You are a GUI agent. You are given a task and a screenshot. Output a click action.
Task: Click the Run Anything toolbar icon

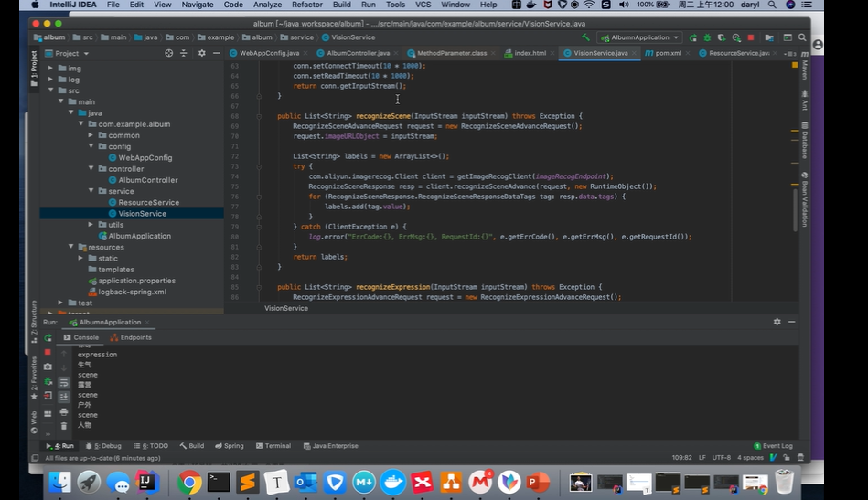[x=788, y=37]
